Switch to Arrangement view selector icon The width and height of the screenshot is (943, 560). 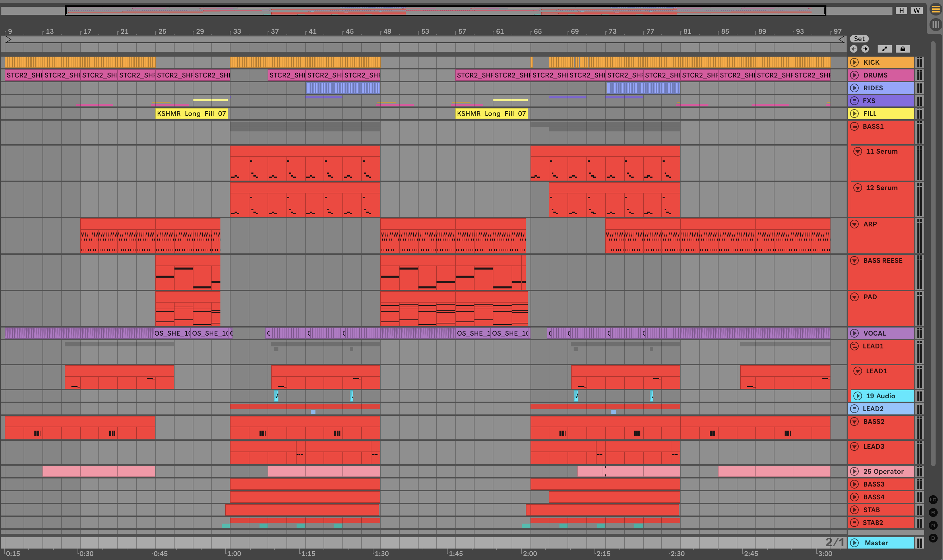[936, 9]
